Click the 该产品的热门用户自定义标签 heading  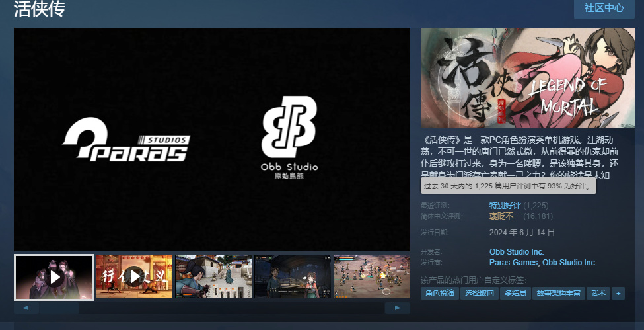[474, 280]
